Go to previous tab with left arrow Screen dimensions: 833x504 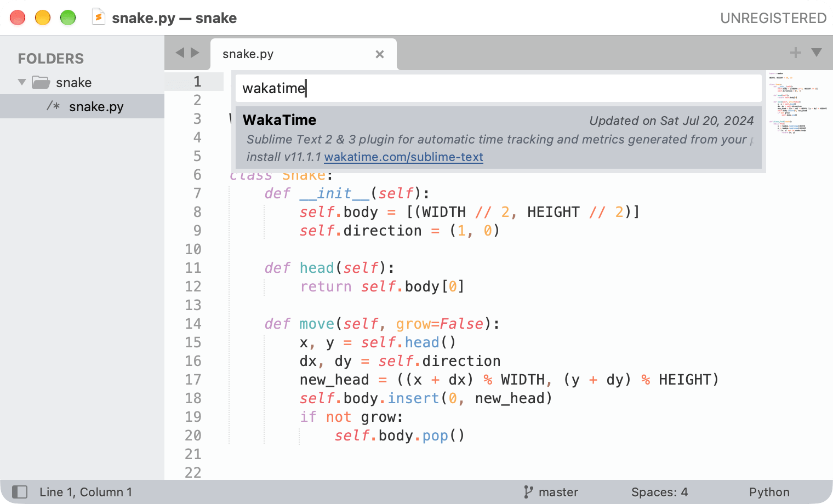click(180, 53)
